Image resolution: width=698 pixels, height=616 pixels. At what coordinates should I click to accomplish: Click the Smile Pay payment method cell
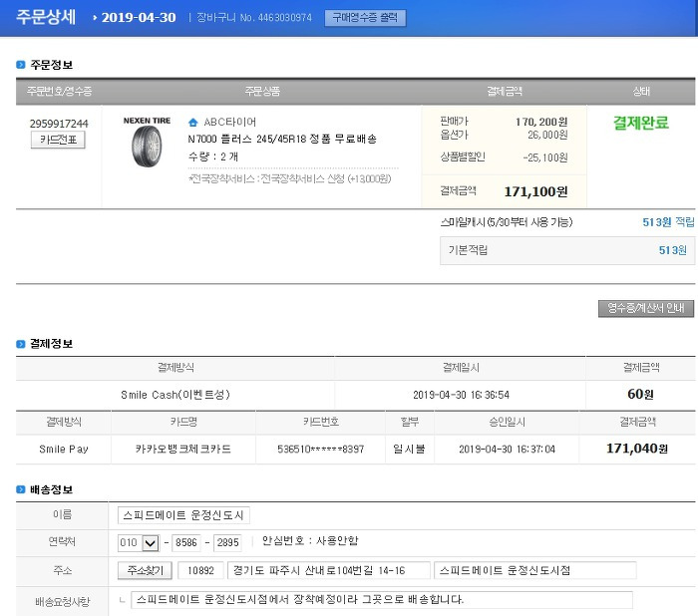coord(64,449)
